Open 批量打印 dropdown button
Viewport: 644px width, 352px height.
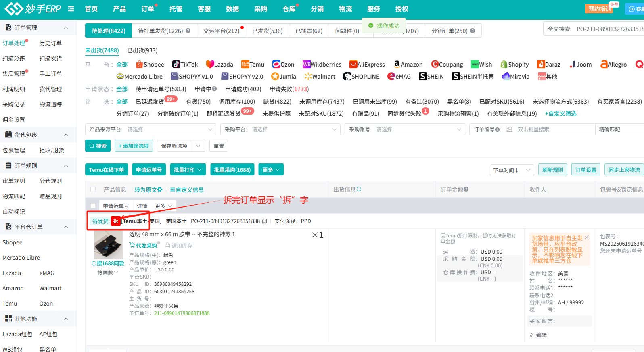coord(188,170)
